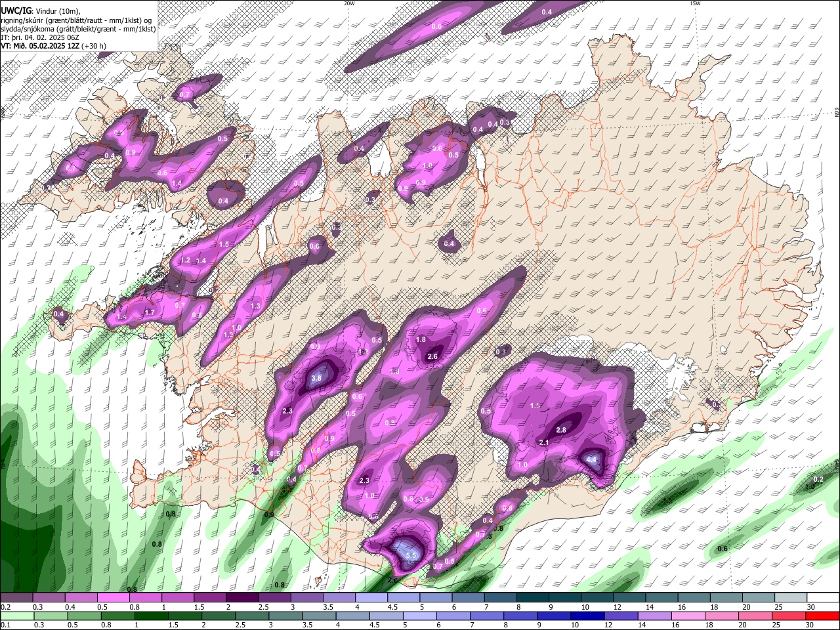
Task: Pick the deep blue 10–12 rain scale swatch
Action: 588,616
